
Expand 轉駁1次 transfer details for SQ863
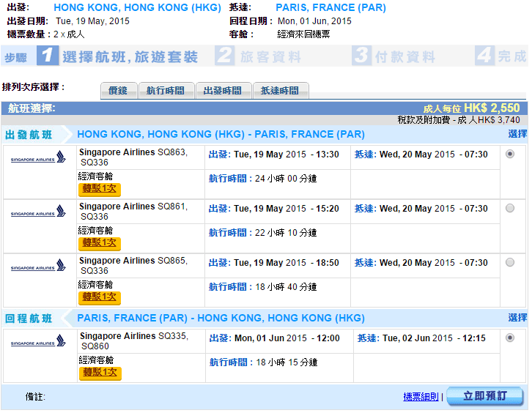coord(100,188)
